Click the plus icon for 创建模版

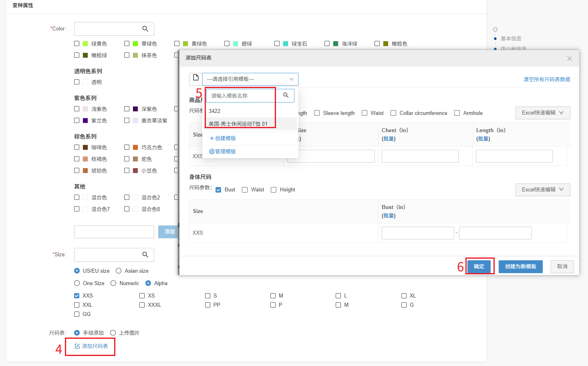tap(212, 139)
